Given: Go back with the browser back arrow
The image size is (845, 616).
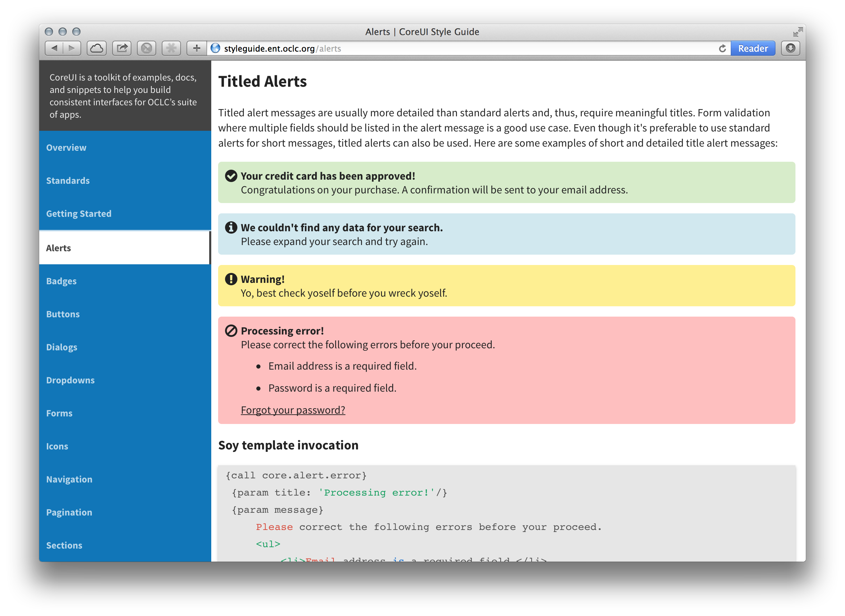Looking at the screenshot, I should (54, 48).
